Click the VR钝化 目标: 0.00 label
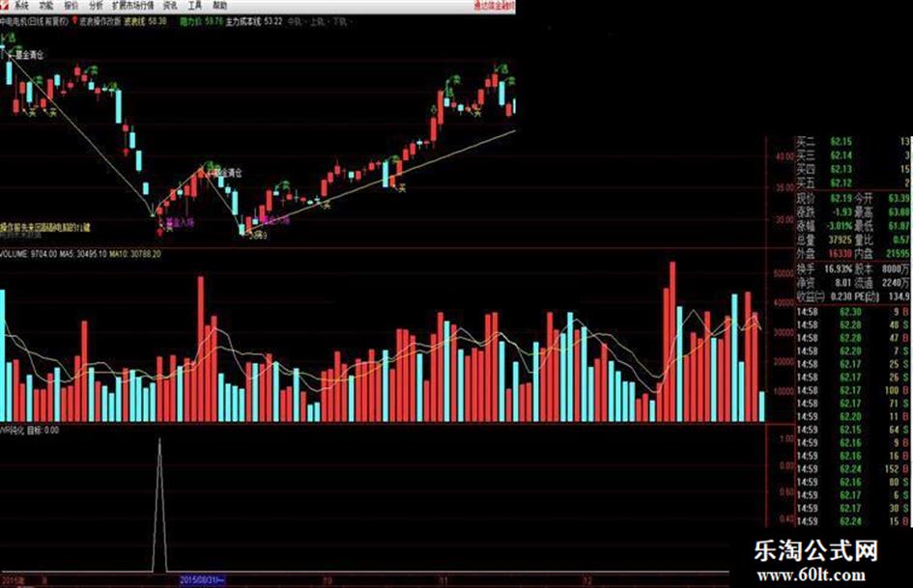913x588 pixels. (30, 431)
